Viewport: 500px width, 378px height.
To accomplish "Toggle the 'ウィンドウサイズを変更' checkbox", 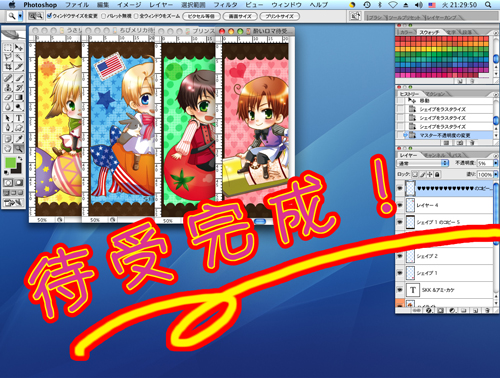I will 49,16.
